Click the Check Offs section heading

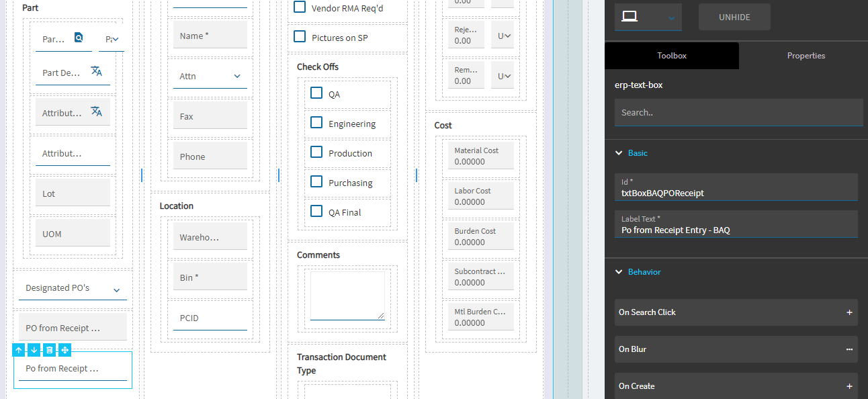318,67
